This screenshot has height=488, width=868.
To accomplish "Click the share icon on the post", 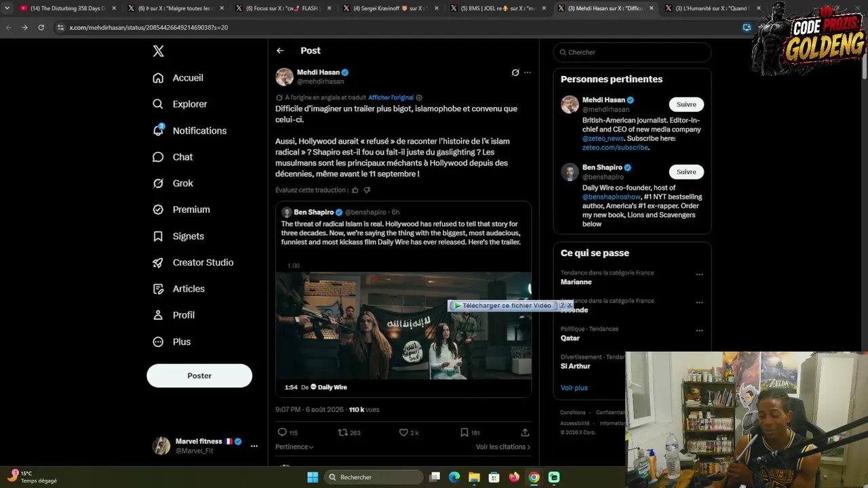I will coord(525,432).
